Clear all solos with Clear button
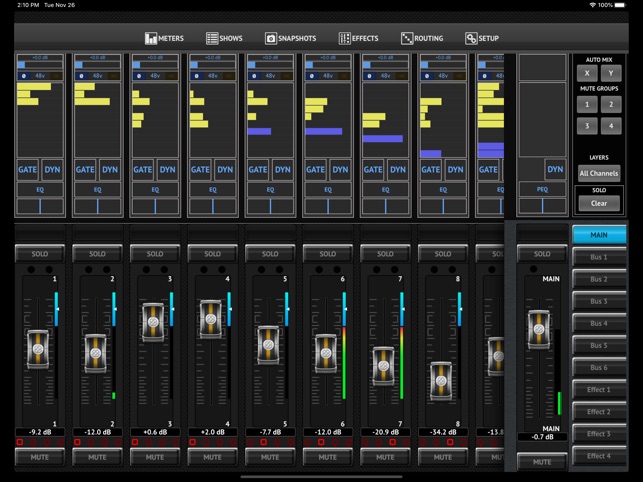The image size is (643, 482). click(598, 203)
